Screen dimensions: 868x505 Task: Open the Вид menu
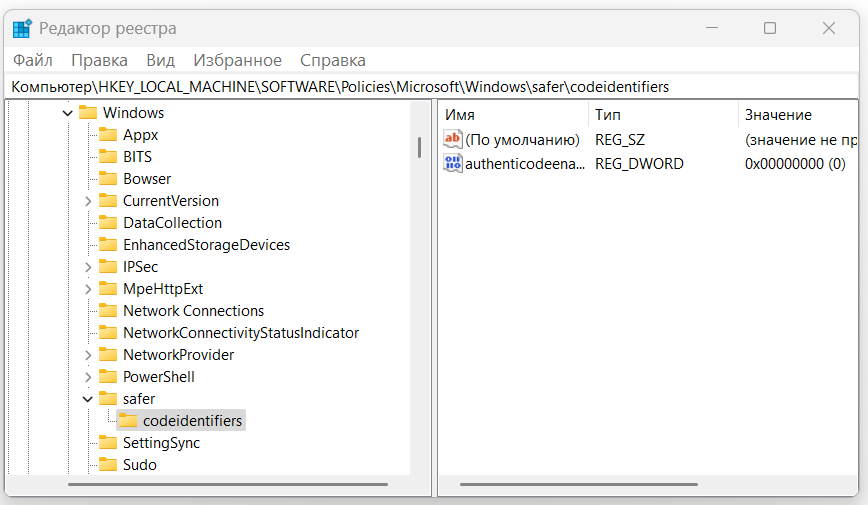160,60
